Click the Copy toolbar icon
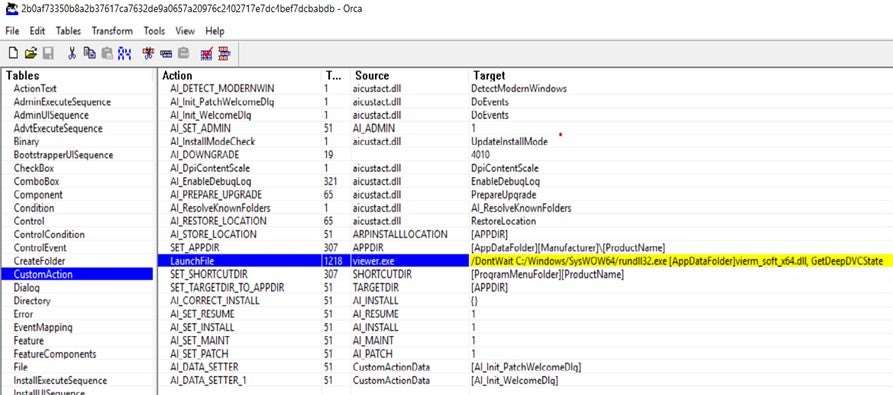Screen dimensions: 893x395 pyautogui.click(x=89, y=54)
